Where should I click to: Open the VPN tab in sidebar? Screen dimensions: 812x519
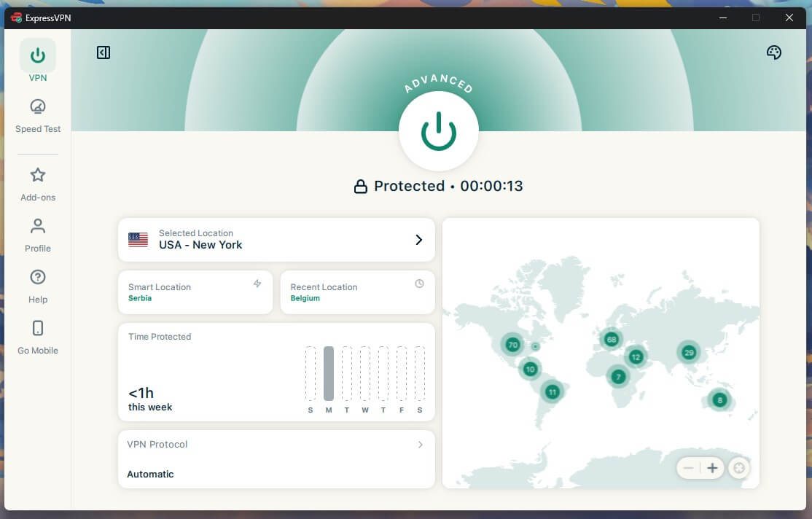[x=37, y=61]
